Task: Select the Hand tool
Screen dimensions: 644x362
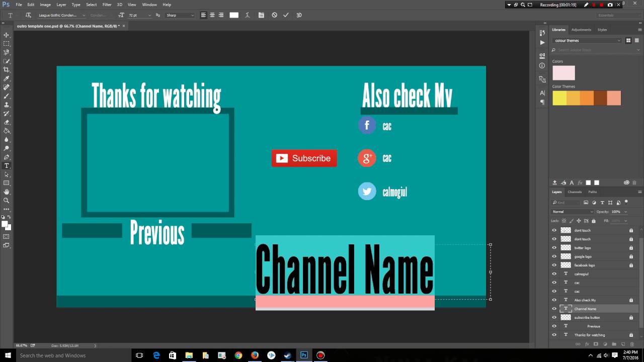Action: [x=7, y=192]
